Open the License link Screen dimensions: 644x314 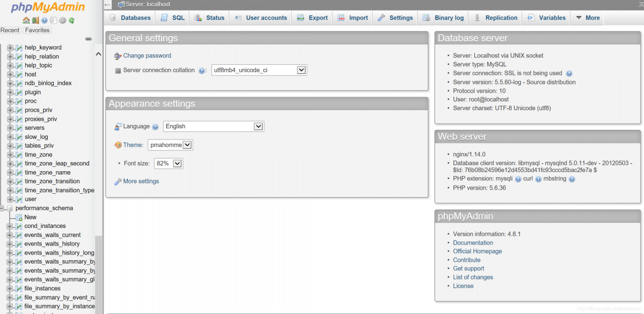[463, 286]
